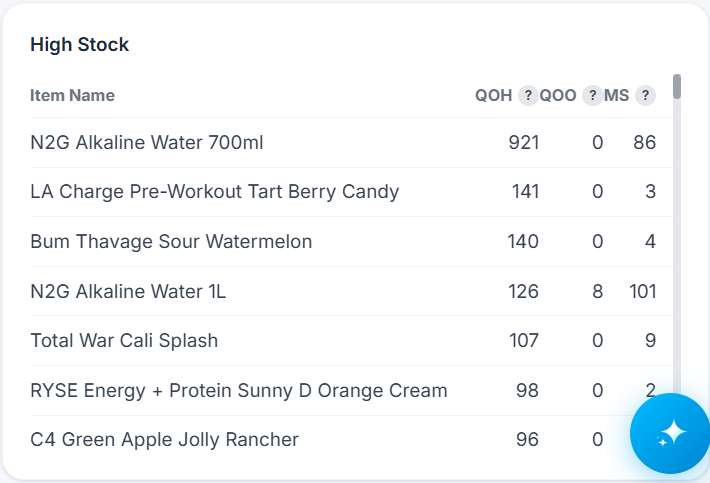The width and height of the screenshot is (710, 483).
Task: Select the N2G Alkaline Water 700ml row
Action: pos(351,143)
